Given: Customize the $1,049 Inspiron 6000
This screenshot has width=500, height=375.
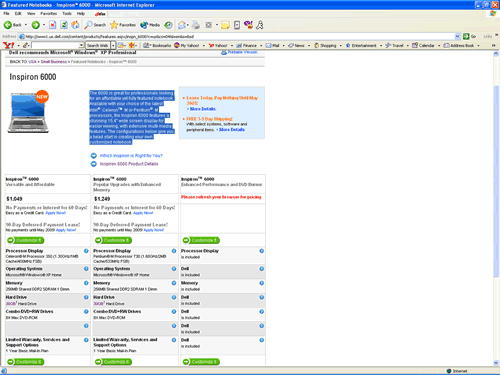Looking at the screenshot, I should click(26, 240).
